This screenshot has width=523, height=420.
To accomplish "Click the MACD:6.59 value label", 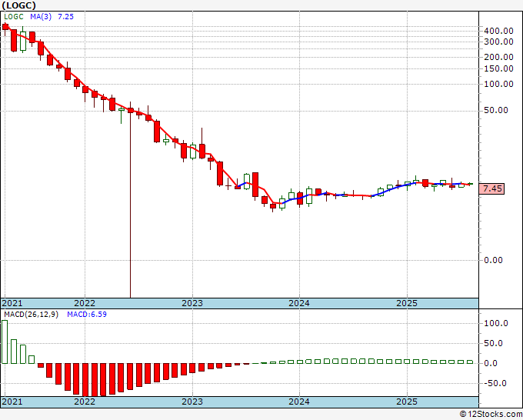I will (x=87, y=315).
